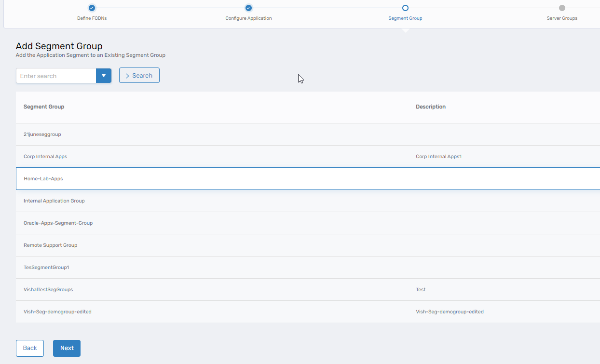600x364 pixels.
Task: Select VishalTestSegGroups row
Action: (48, 290)
